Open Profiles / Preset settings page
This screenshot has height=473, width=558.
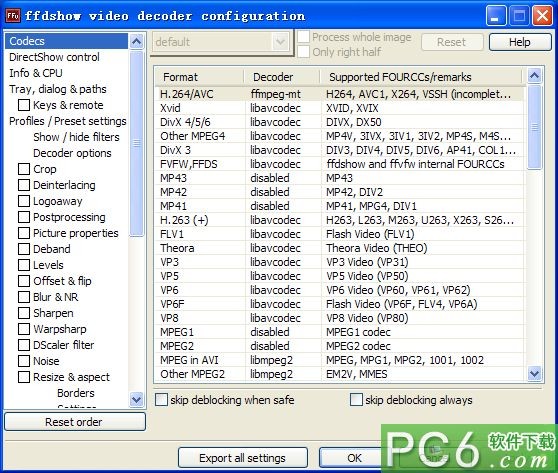68,121
